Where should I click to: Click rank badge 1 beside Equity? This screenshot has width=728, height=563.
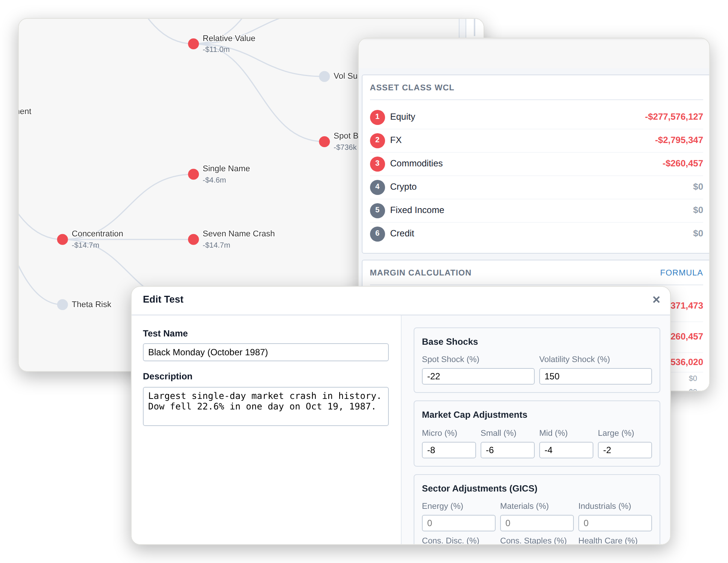pyautogui.click(x=377, y=117)
